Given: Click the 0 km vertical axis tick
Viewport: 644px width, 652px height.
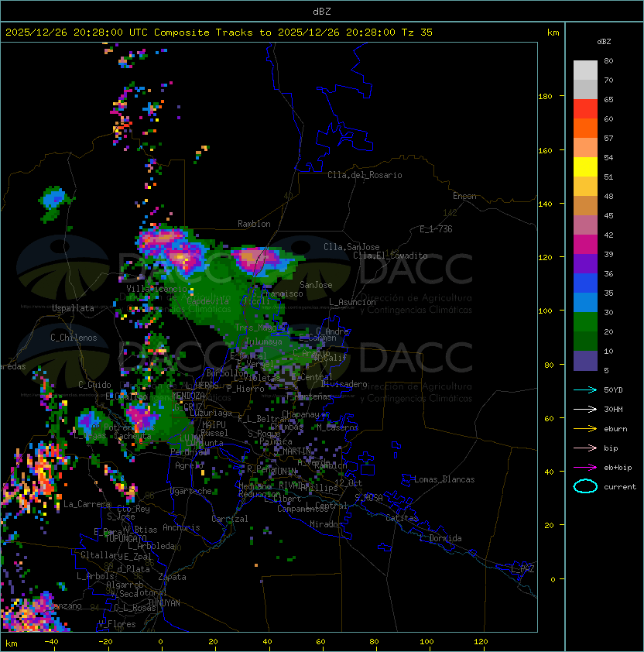Looking at the screenshot, I should 553,579.
